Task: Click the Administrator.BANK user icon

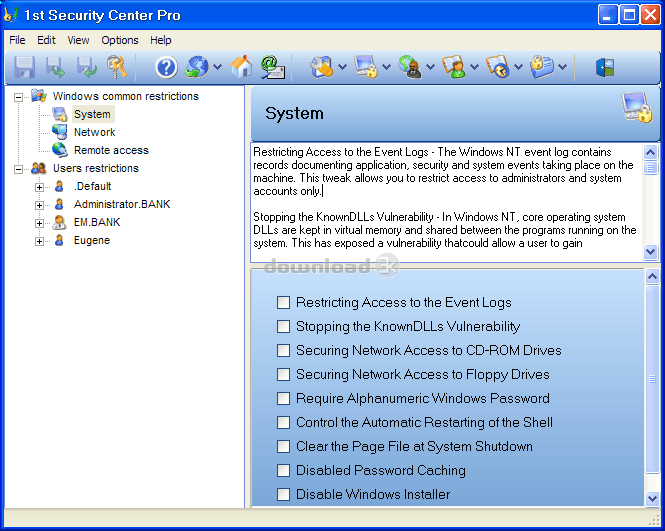Action: [59, 204]
